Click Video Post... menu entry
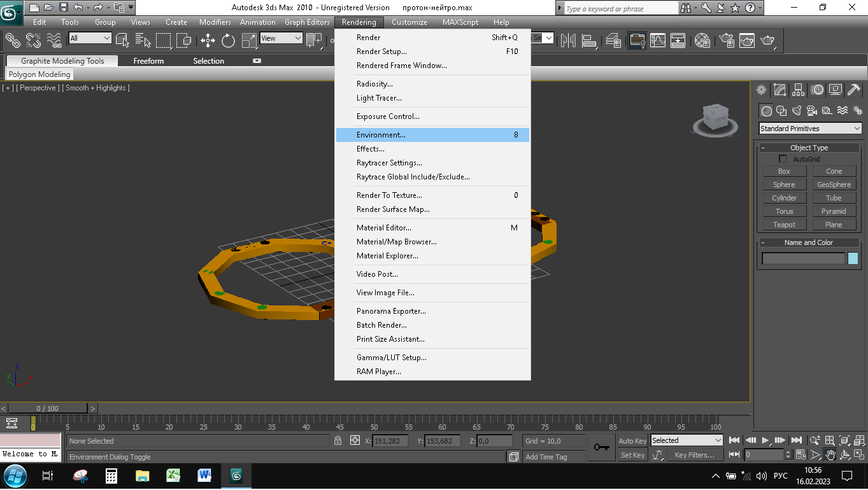This screenshot has width=868, height=490. tap(433, 274)
